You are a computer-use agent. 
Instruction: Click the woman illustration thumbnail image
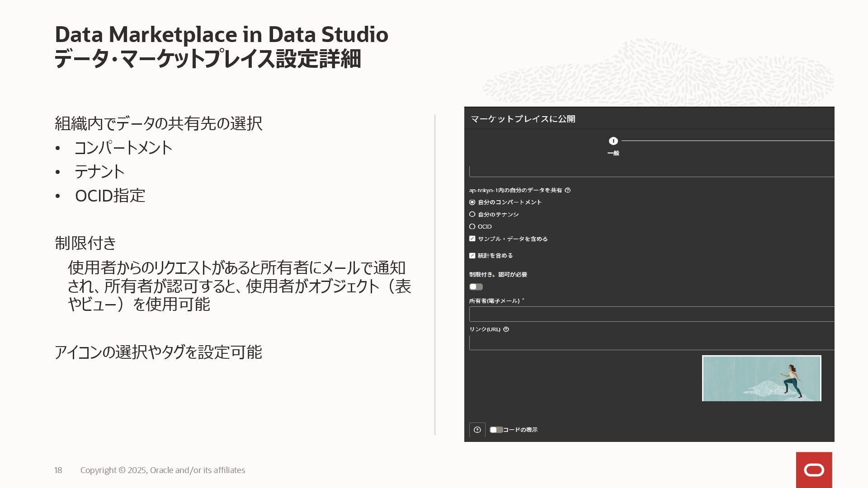(761, 378)
